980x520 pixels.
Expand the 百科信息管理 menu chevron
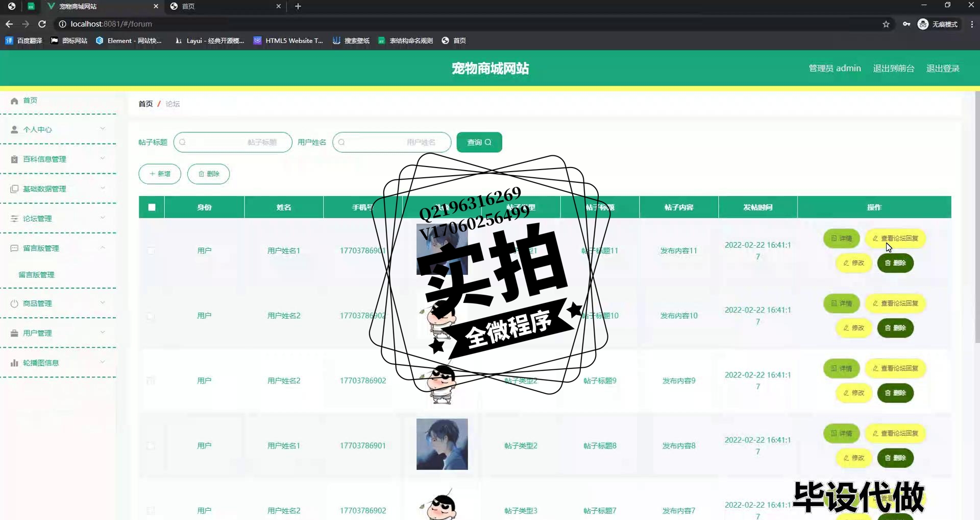(103, 158)
